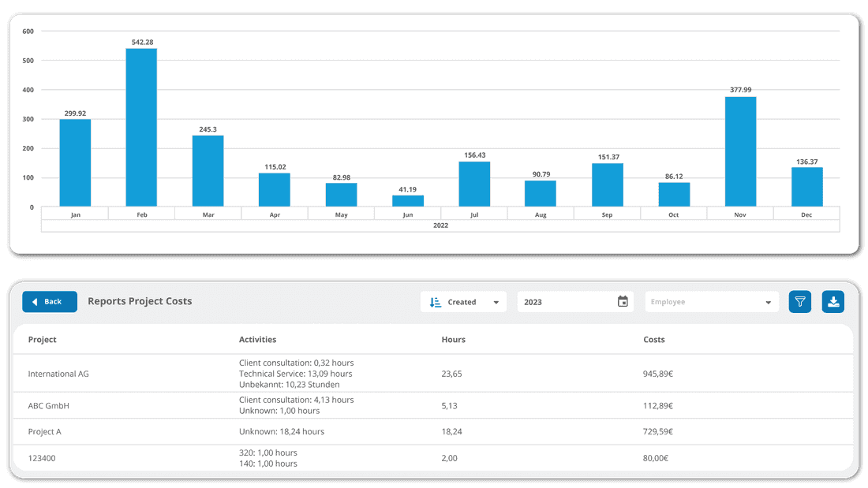Image resolution: width=868 pixels, height=488 pixels.
Task: Click the Back button
Action: pyautogui.click(x=49, y=301)
